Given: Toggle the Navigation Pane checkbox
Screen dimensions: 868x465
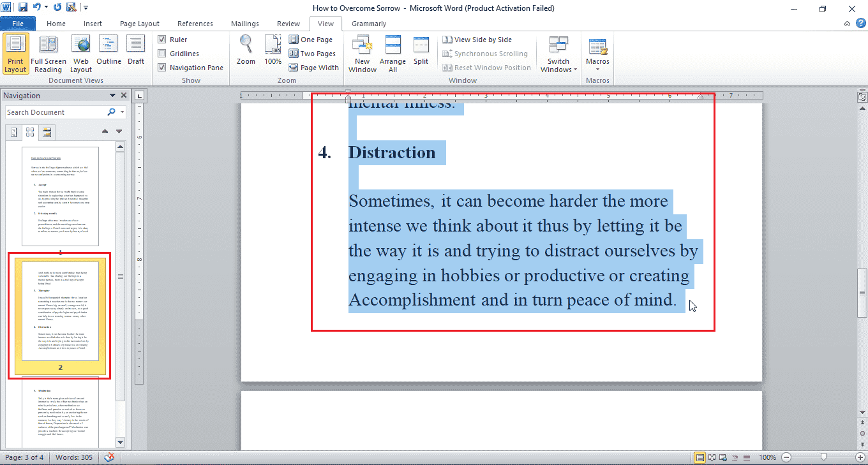Looking at the screenshot, I should pyautogui.click(x=162, y=68).
